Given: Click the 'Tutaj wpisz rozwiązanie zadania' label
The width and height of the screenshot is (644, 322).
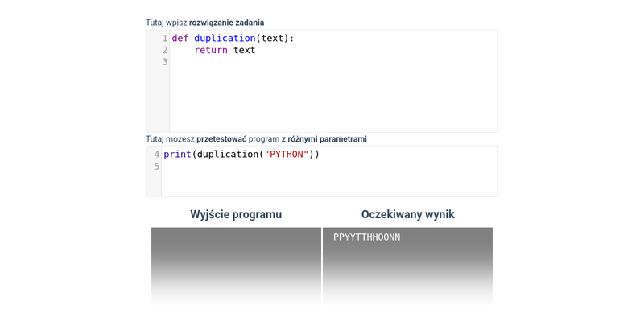Looking at the screenshot, I should coord(205,23).
